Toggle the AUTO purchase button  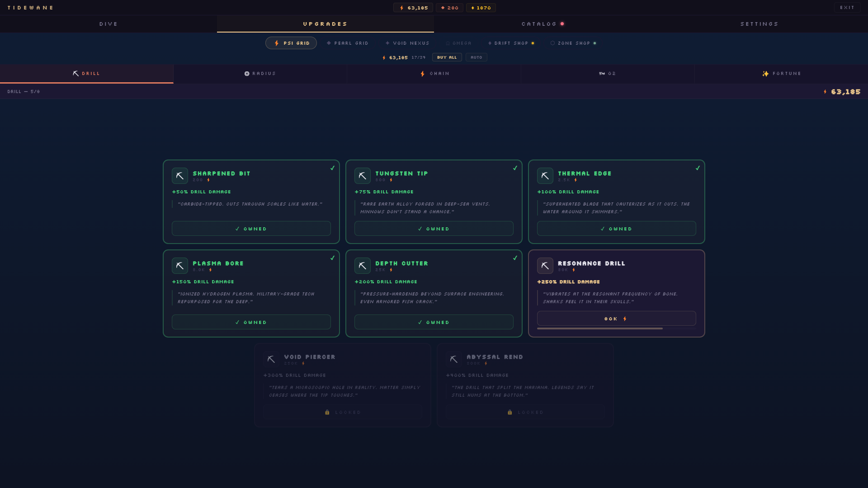[x=476, y=57]
